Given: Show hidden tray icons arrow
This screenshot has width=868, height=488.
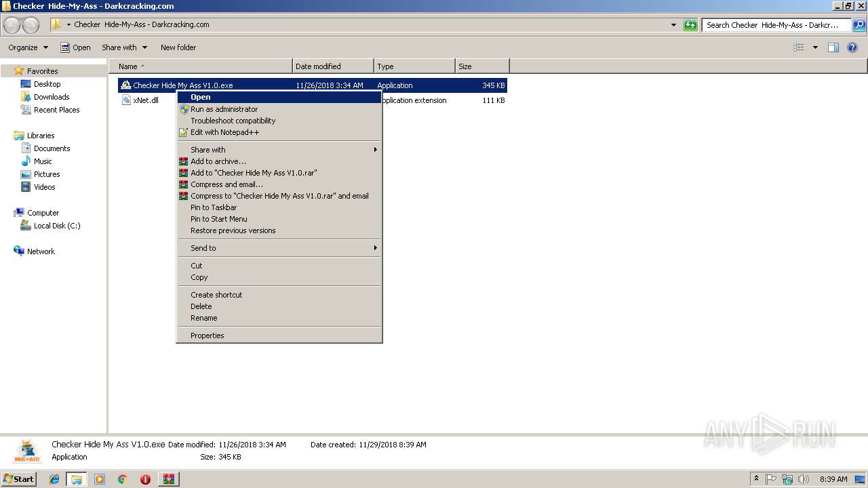Looking at the screenshot, I should [757, 479].
